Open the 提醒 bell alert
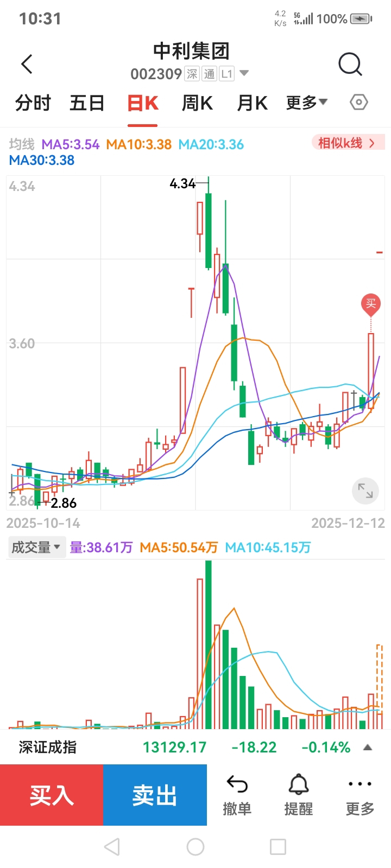Screen dimensions: 391x868 pyautogui.click(x=299, y=796)
